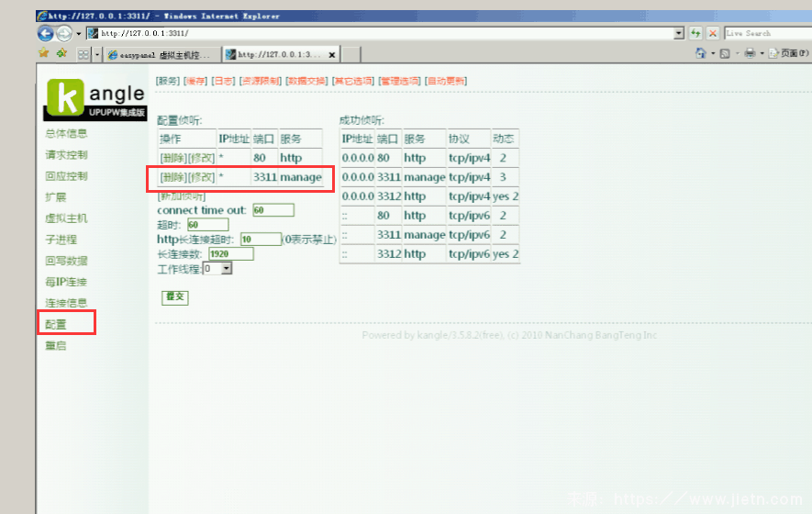Open 请求控制 in the sidebar
The image size is (812, 514).
point(66,155)
